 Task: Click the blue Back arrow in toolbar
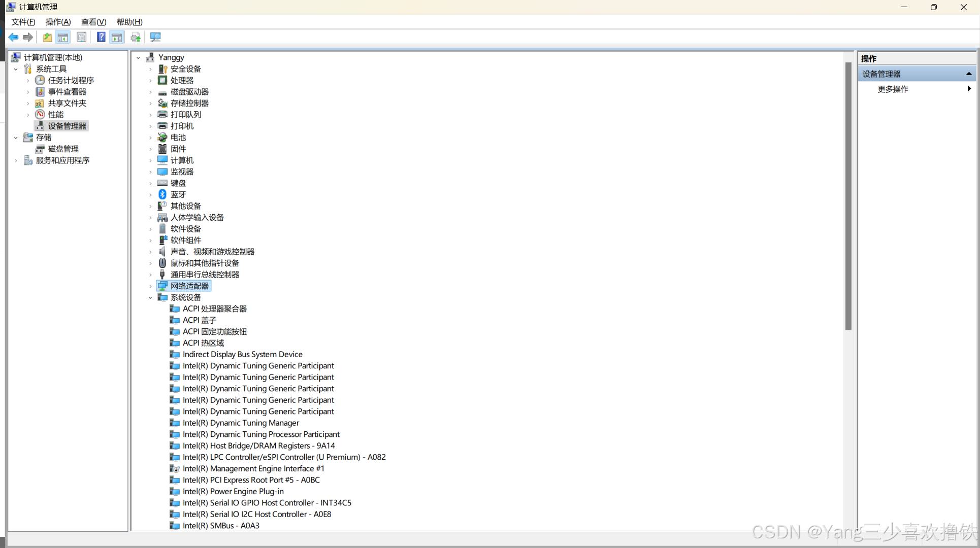click(13, 37)
